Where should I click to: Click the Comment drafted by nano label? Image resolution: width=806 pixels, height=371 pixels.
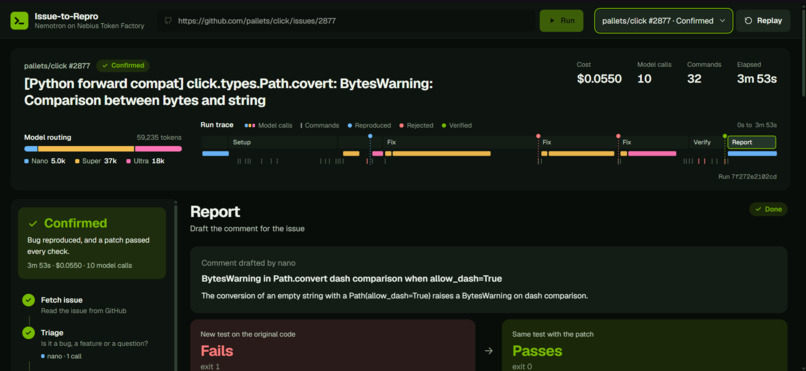tap(248, 263)
